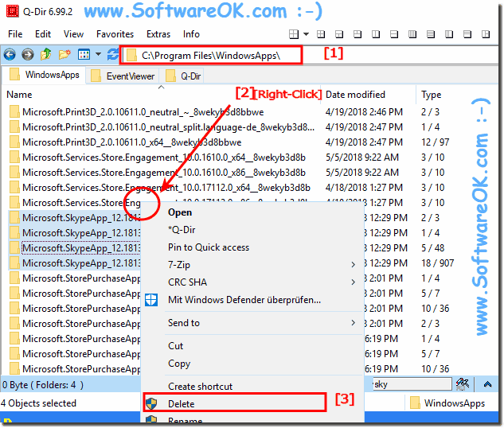
Task: Click the folder icon of the Print3D x64 row
Action: tap(14, 142)
